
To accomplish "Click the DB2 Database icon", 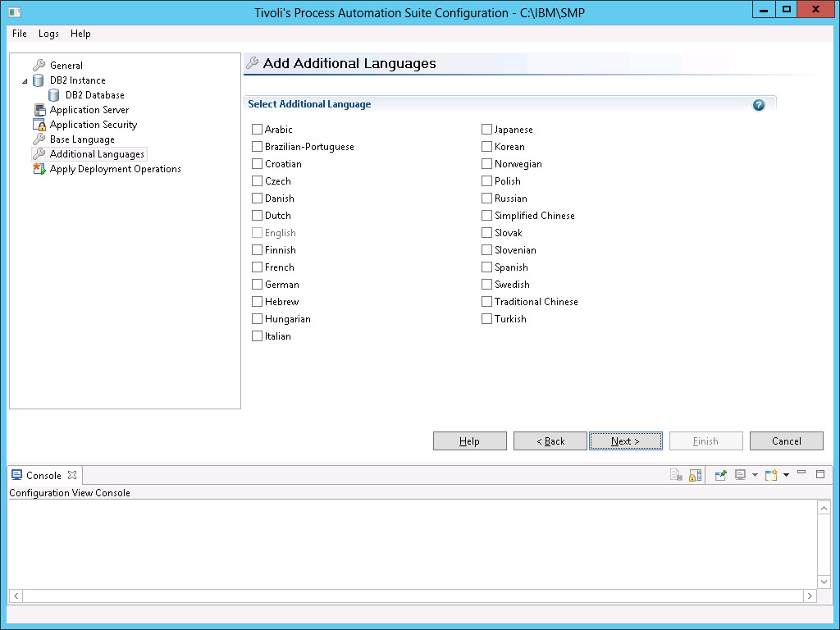I will [54, 94].
